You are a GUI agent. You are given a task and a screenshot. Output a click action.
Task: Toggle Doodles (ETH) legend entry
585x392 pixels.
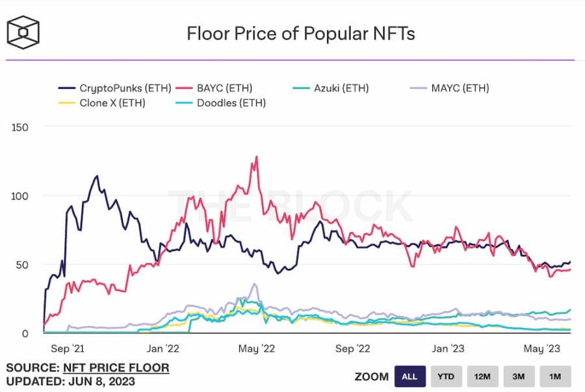[229, 102]
